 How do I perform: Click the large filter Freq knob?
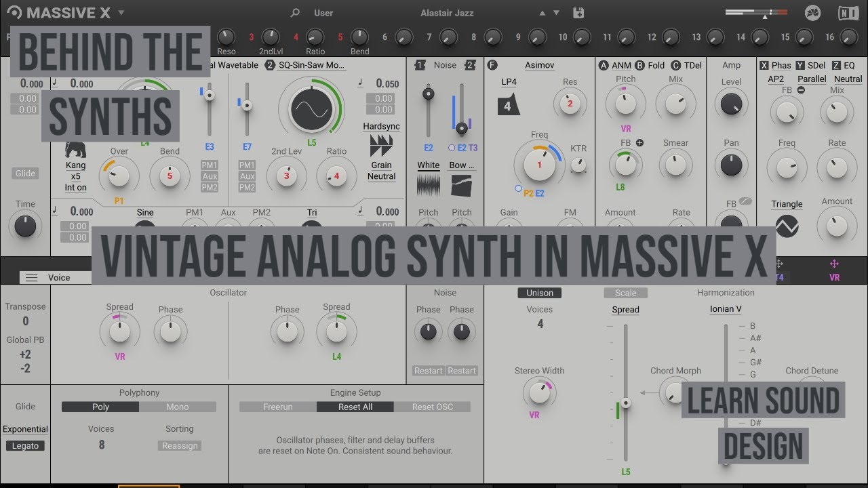540,164
